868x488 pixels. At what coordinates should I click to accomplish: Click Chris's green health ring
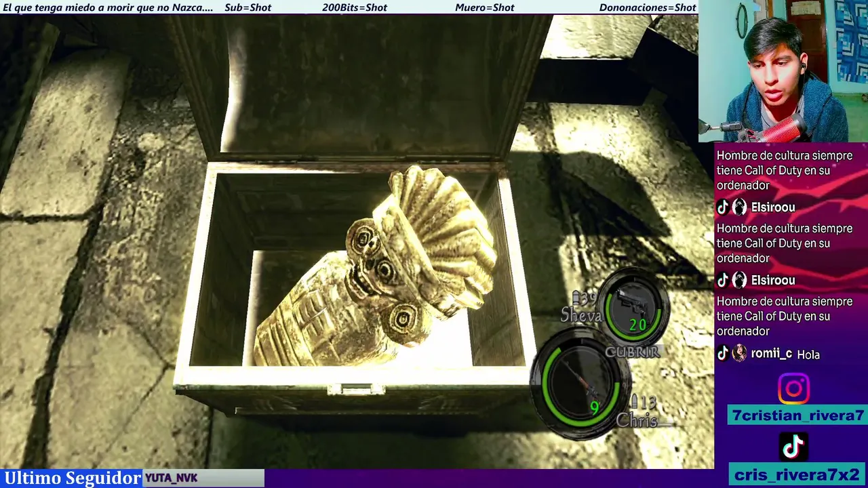tap(581, 386)
